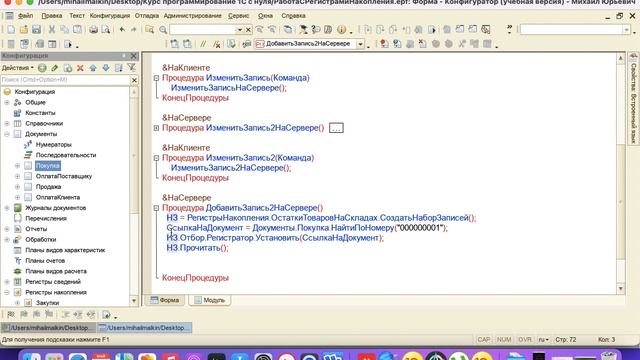
Task: Click the Filter funnel icon in Configuration panel
Action: pyautogui.click(x=131, y=68)
